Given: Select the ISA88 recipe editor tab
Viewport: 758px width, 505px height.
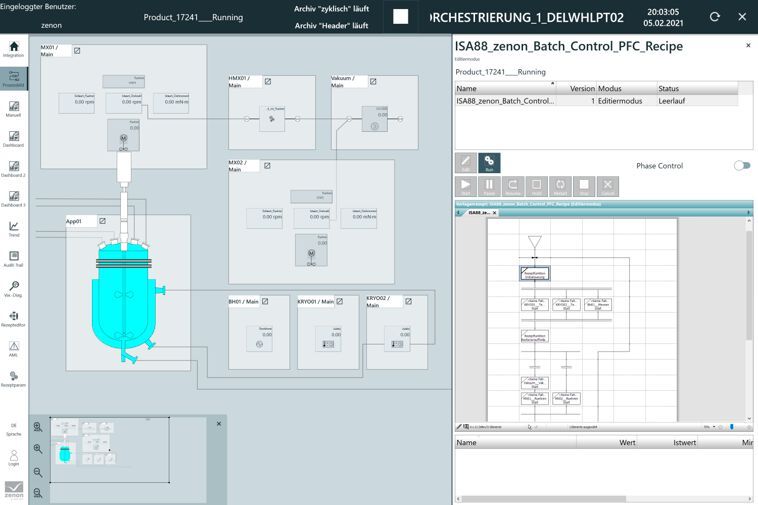Looking at the screenshot, I should [479, 213].
